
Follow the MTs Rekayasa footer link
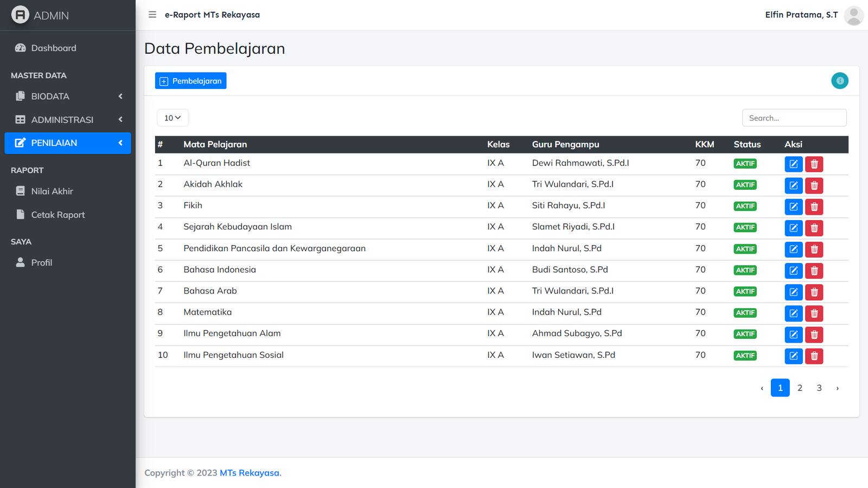point(250,473)
